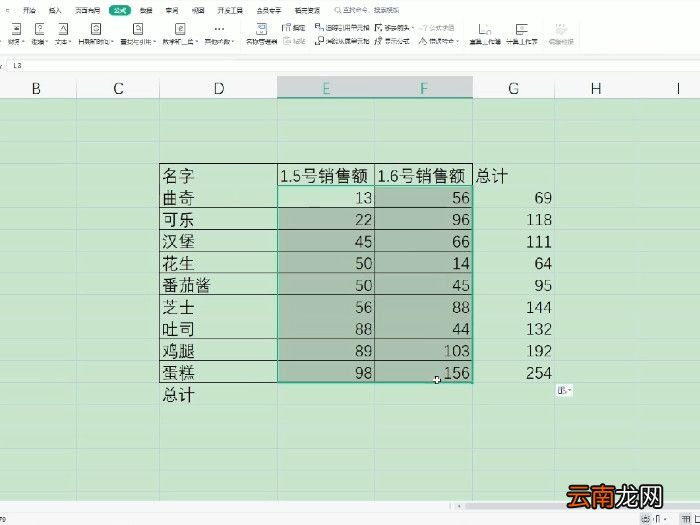
Task: Open the 稻壳资源 resources tab
Action: [307, 10]
